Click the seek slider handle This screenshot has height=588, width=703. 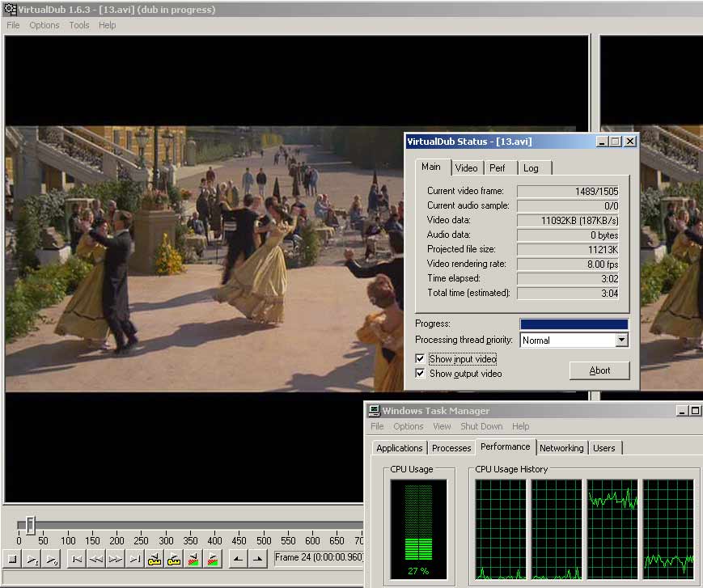click(31, 524)
